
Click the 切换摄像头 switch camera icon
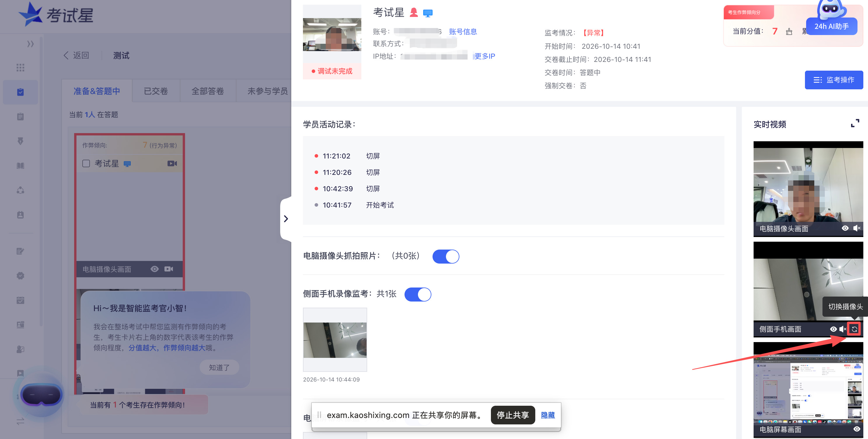855,329
